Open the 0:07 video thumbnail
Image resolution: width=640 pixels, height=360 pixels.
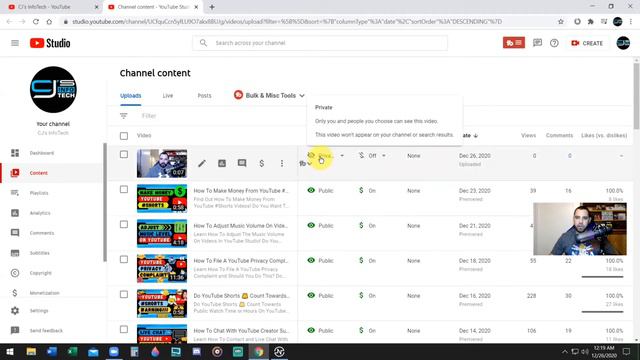[162, 163]
